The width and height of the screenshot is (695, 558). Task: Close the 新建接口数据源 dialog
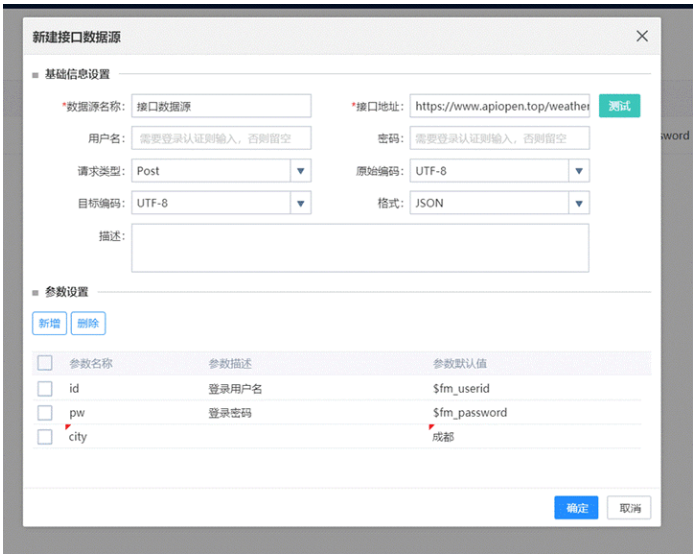(x=642, y=37)
